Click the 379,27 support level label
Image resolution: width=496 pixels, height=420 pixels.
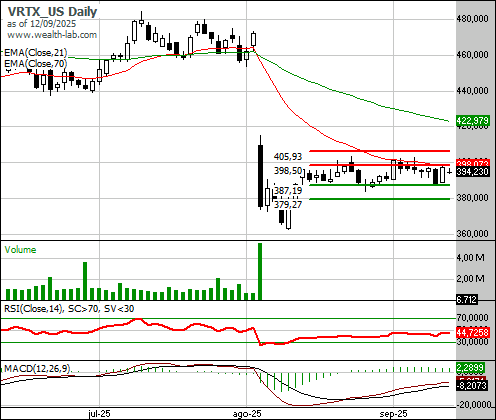(288, 204)
